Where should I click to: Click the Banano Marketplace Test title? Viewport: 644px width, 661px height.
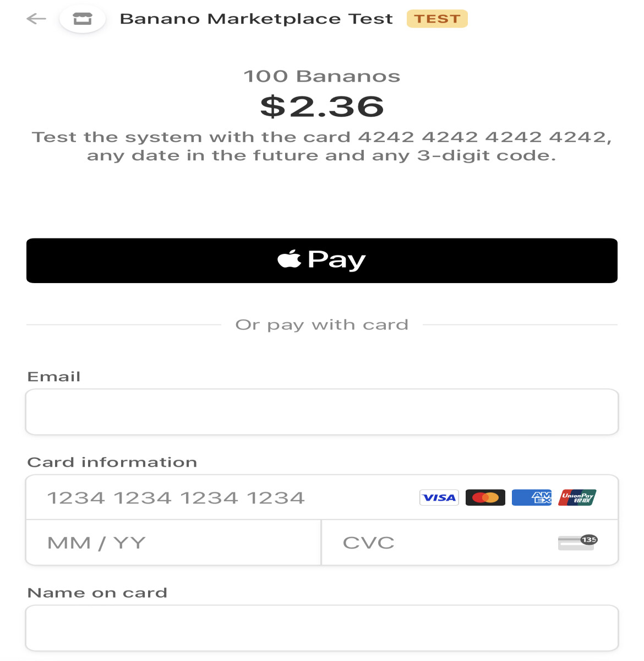[x=256, y=19]
